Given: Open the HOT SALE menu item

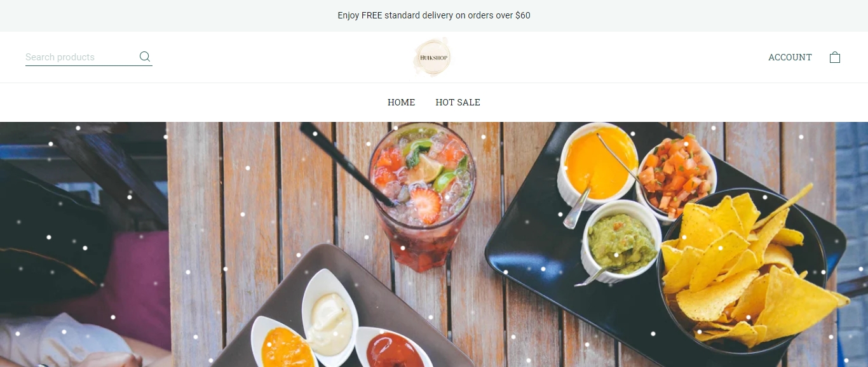Looking at the screenshot, I should [458, 102].
